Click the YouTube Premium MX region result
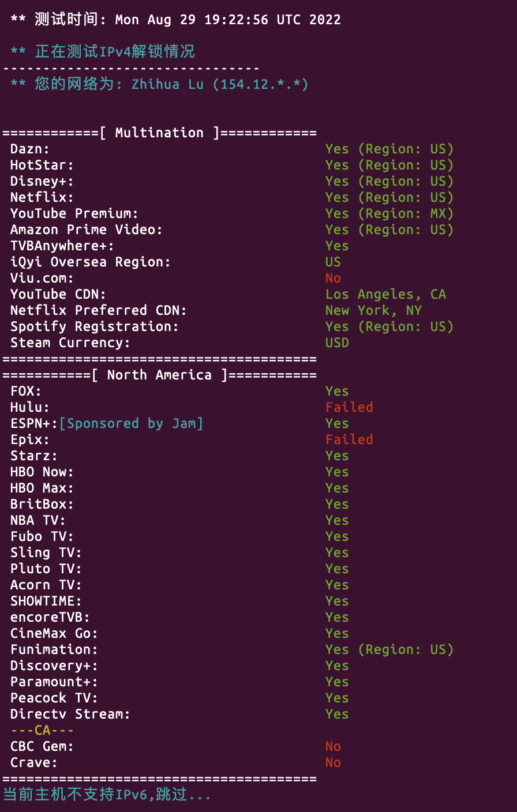 click(389, 213)
